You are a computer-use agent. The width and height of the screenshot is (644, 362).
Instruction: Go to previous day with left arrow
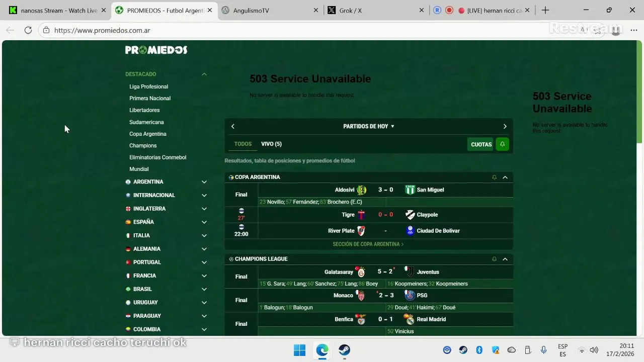tap(232, 126)
